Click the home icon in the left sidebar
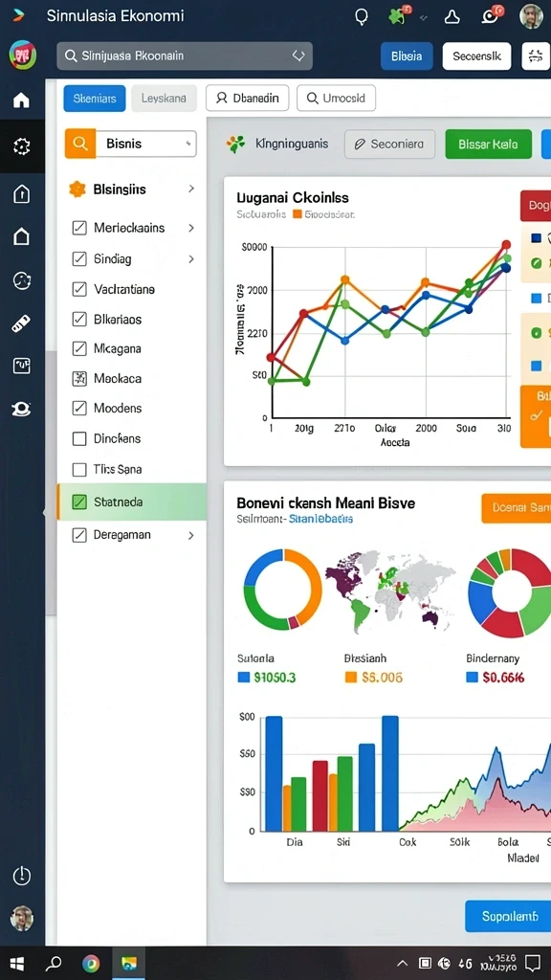551x980 pixels. pos(21,100)
